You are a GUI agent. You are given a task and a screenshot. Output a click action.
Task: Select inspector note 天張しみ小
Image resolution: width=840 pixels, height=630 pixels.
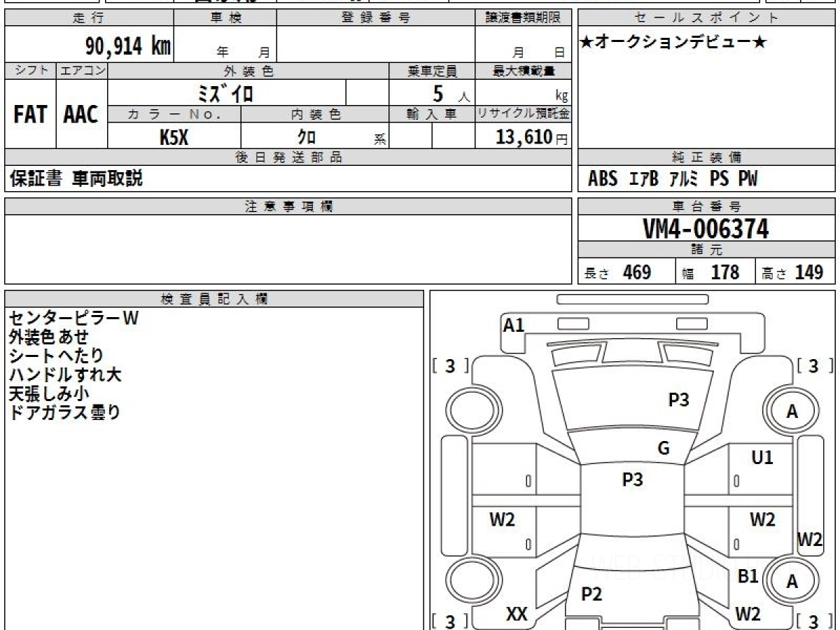49,394
